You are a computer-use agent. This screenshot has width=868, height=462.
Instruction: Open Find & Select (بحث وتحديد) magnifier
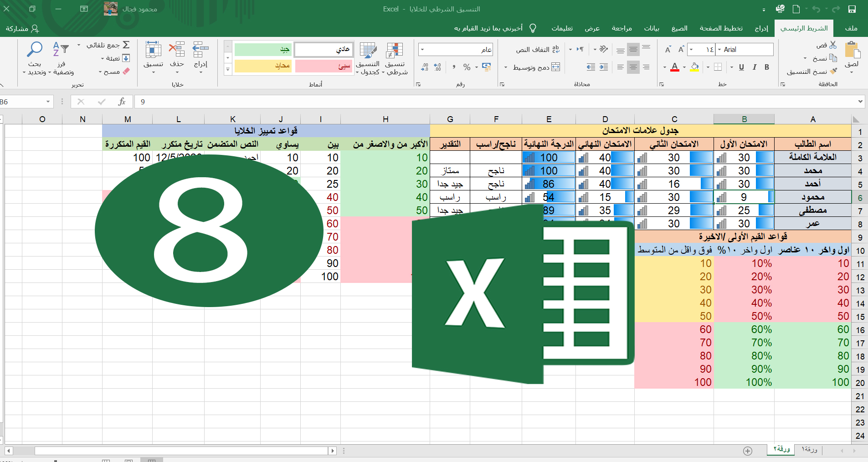coord(35,49)
